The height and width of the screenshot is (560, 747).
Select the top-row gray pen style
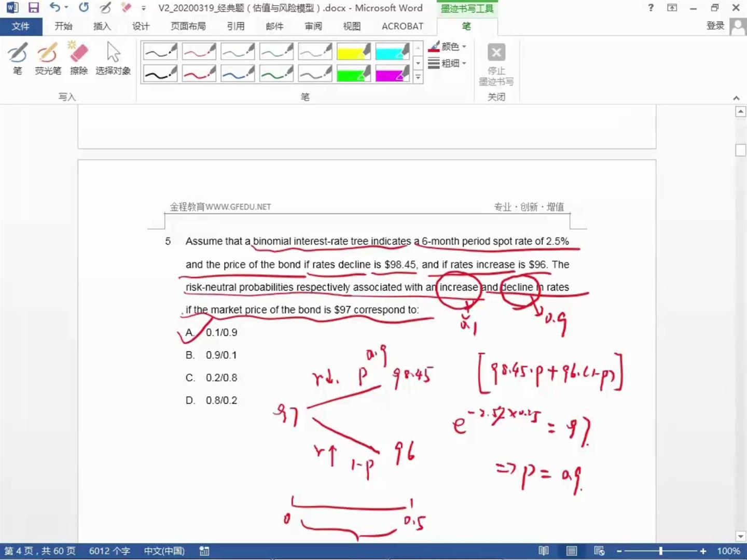[x=315, y=51]
